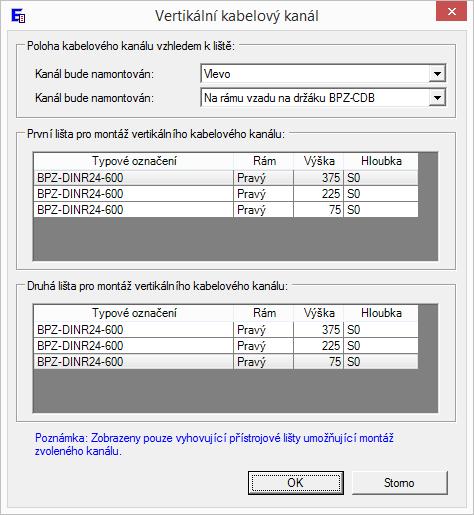Click Rám column header in first table
Screen dimensions: 474x515
pyautogui.click(x=264, y=161)
